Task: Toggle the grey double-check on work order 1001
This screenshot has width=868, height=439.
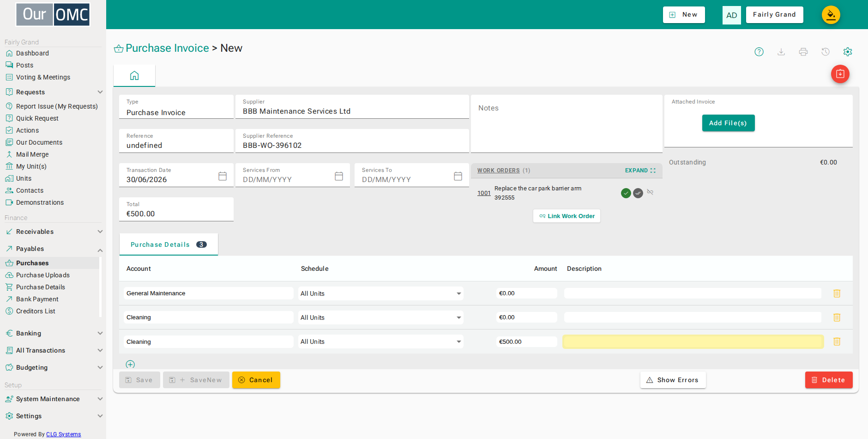Action: pos(638,193)
